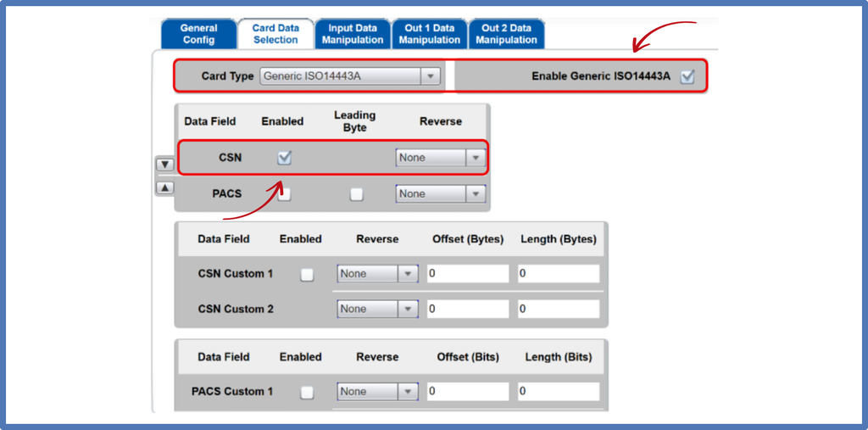Click CSN Custom 1 Length (Bytes) field
This screenshot has height=430, width=868.
pos(559,274)
